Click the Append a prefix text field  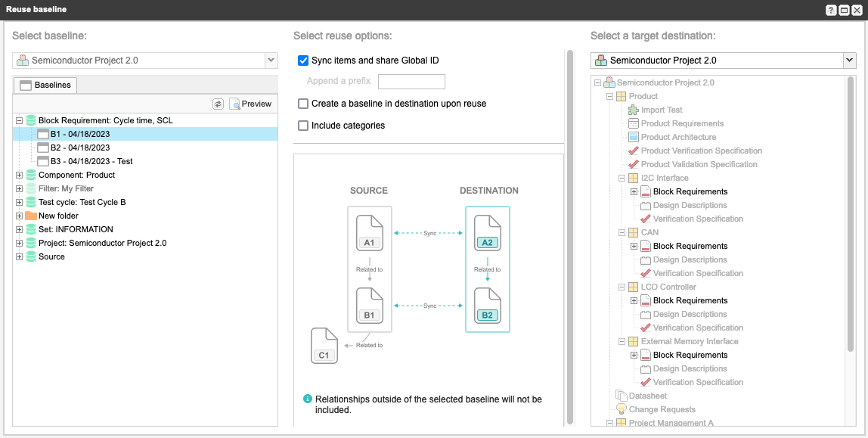pyautogui.click(x=411, y=82)
